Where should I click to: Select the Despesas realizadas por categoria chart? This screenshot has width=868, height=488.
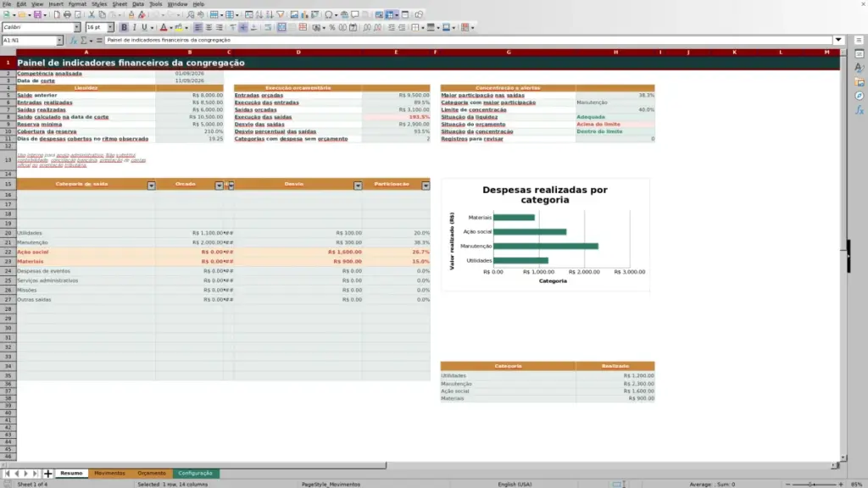click(x=545, y=235)
